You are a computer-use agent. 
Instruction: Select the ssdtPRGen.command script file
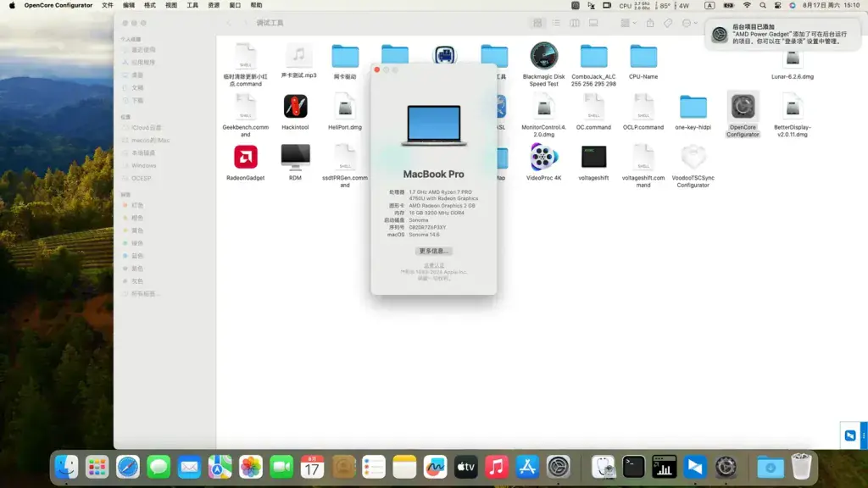click(x=345, y=157)
